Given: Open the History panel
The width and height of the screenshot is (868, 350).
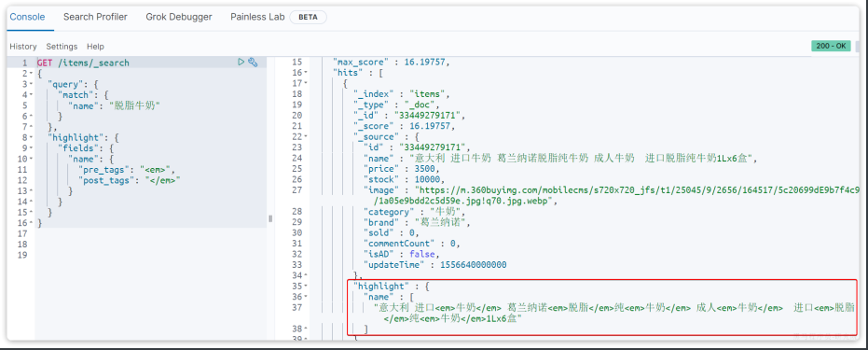Looking at the screenshot, I should [23, 47].
